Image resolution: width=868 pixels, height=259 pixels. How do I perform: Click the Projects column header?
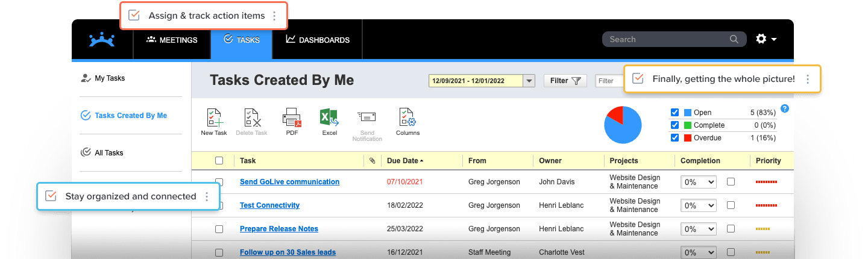[624, 161]
